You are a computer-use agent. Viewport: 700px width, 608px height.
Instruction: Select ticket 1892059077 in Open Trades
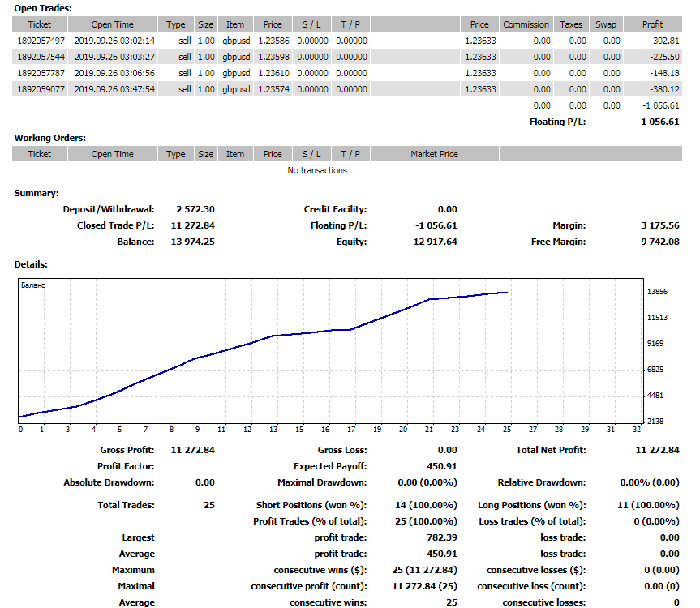[x=40, y=89]
